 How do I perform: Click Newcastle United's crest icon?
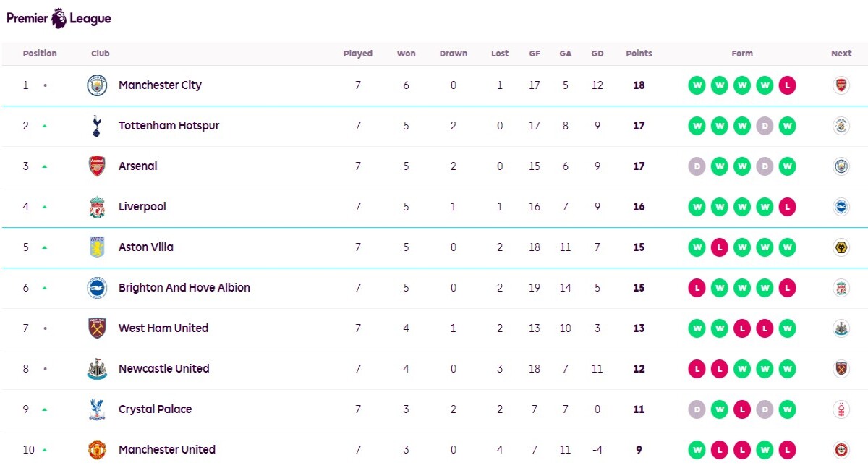97,369
